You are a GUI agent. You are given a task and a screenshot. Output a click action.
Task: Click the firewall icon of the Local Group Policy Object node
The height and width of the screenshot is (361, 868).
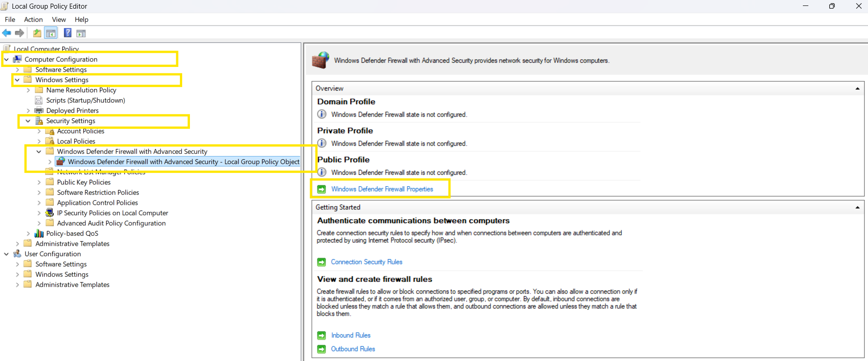[61, 162]
